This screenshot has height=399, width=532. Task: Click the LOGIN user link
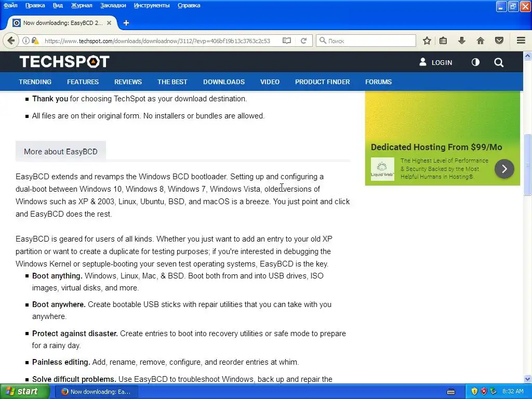(436, 62)
